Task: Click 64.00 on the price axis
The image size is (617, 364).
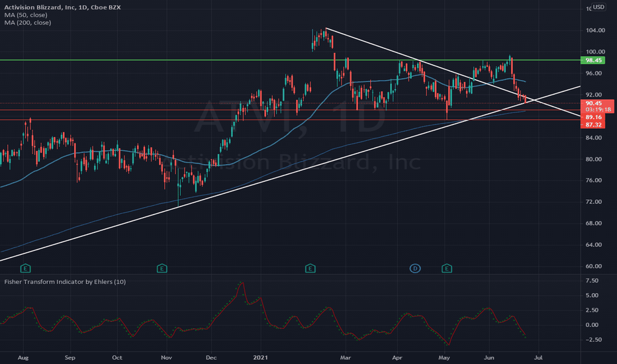Action: tap(595, 245)
